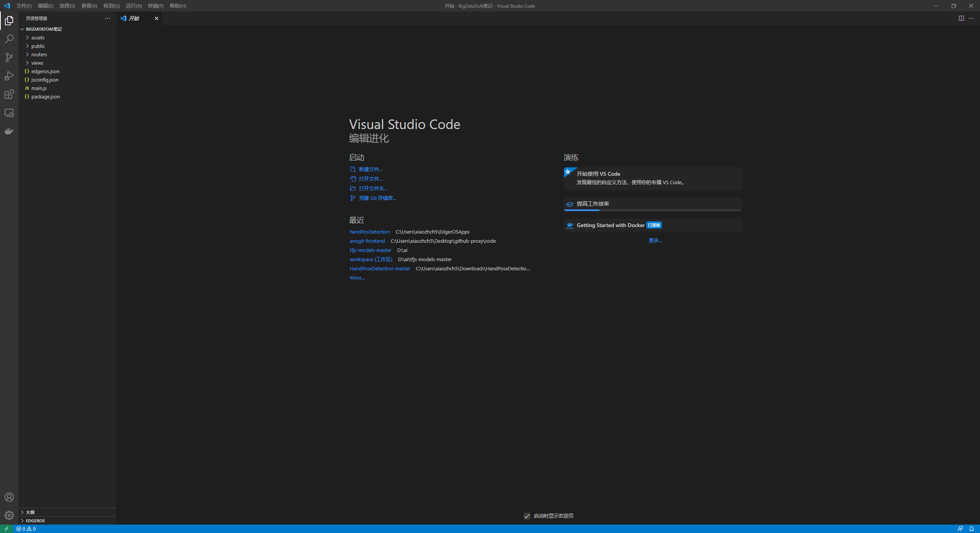This screenshot has height=533, width=980.
Task: Open edgeros.json file
Action: pyautogui.click(x=67, y=71)
